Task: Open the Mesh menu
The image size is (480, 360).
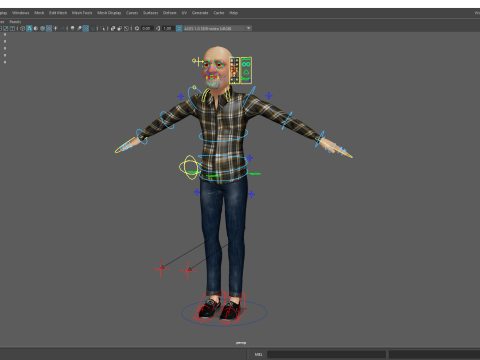Action: pyautogui.click(x=39, y=13)
